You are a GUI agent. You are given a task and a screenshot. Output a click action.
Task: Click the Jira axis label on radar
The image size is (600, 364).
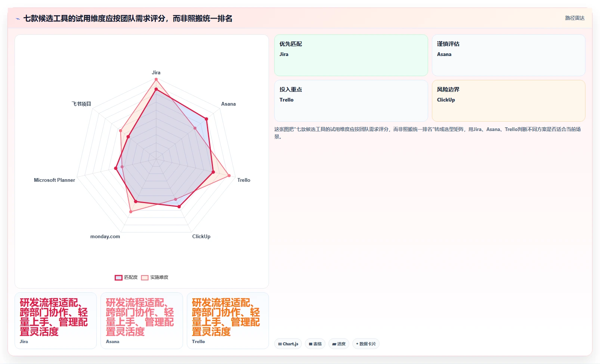tap(156, 72)
